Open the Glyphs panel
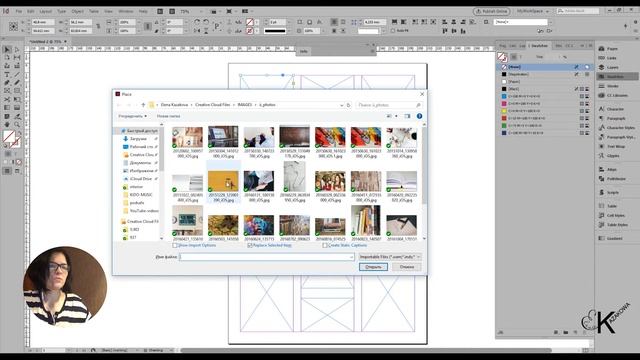640x360 pixels. tap(609, 156)
